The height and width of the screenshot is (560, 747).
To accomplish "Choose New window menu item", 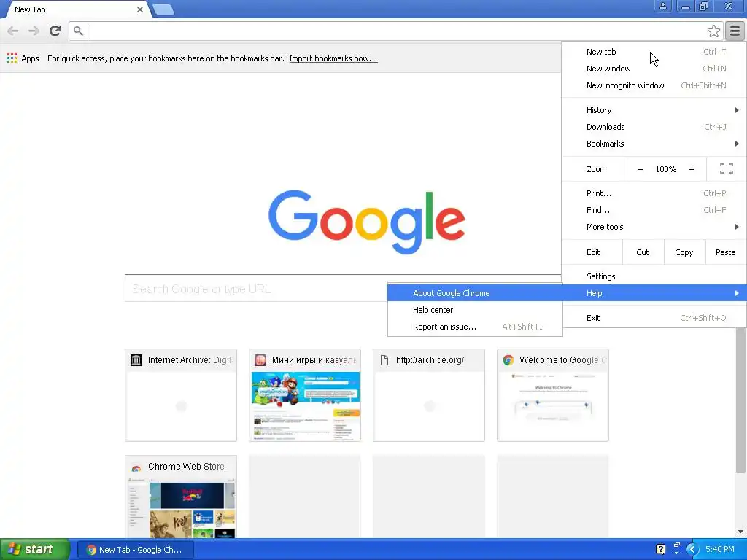I will coord(654,69).
